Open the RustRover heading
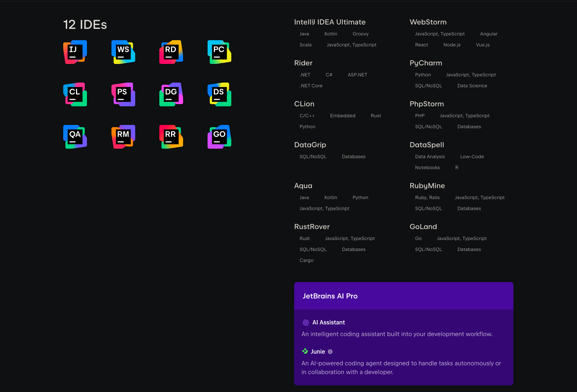The height and width of the screenshot is (392, 577). pos(312,227)
